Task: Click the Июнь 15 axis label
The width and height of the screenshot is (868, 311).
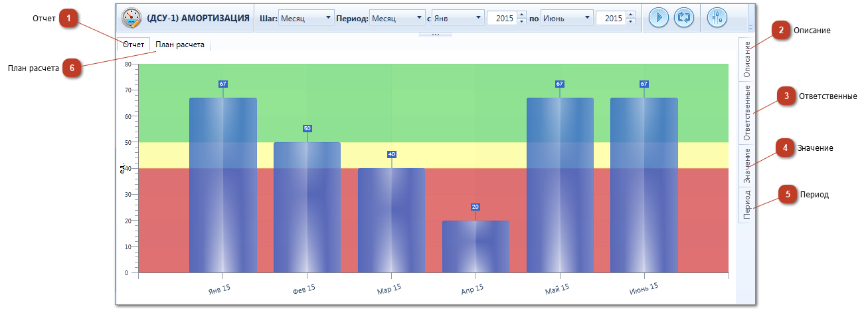Action: click(x=643, y=288)
